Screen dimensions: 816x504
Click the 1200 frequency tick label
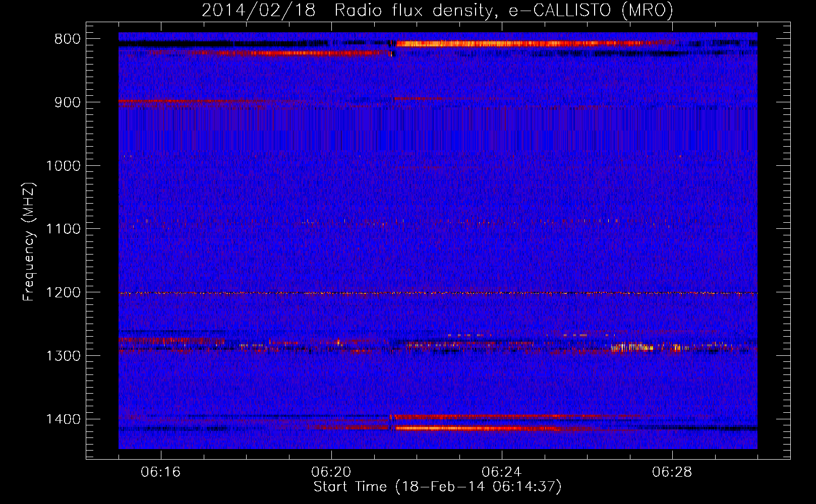click(63, 293)
